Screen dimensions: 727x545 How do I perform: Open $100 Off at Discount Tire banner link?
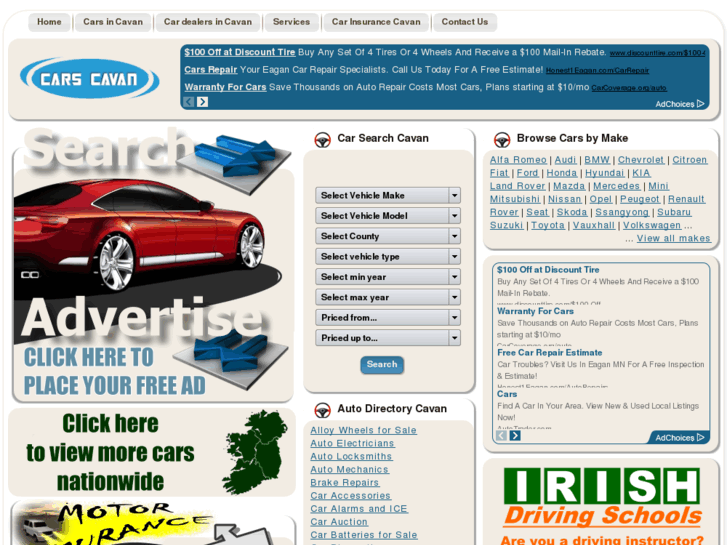(x=240, y=52)
